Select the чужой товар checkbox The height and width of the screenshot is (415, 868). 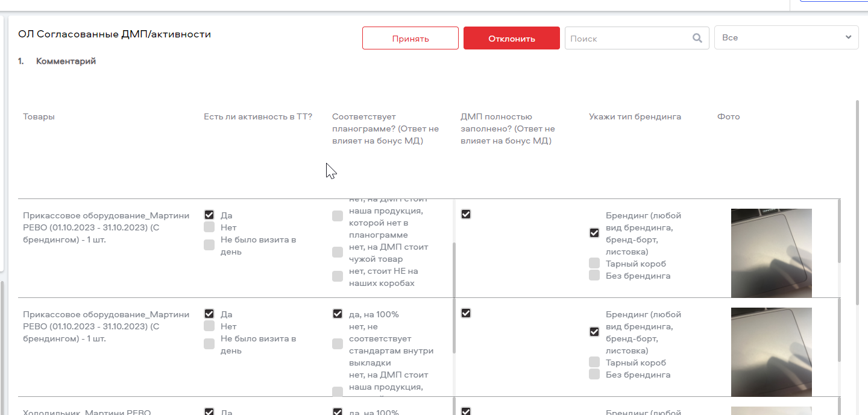click(x=338, y=252)
